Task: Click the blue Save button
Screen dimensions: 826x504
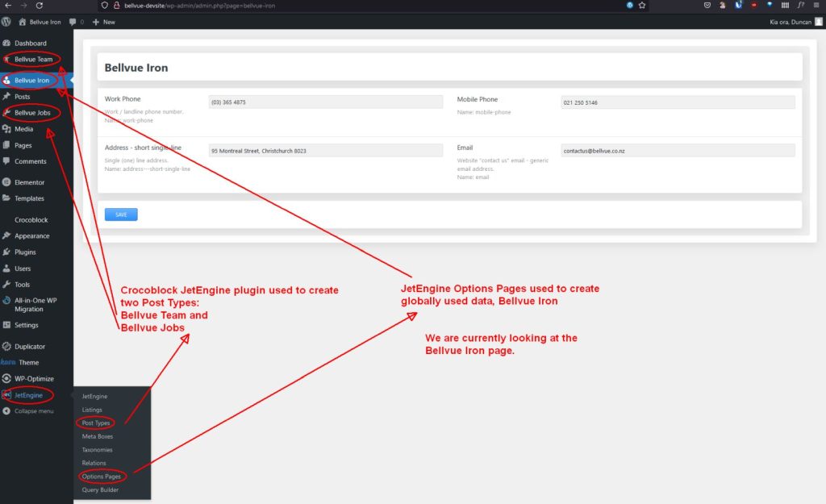Action: click(121, 215)
